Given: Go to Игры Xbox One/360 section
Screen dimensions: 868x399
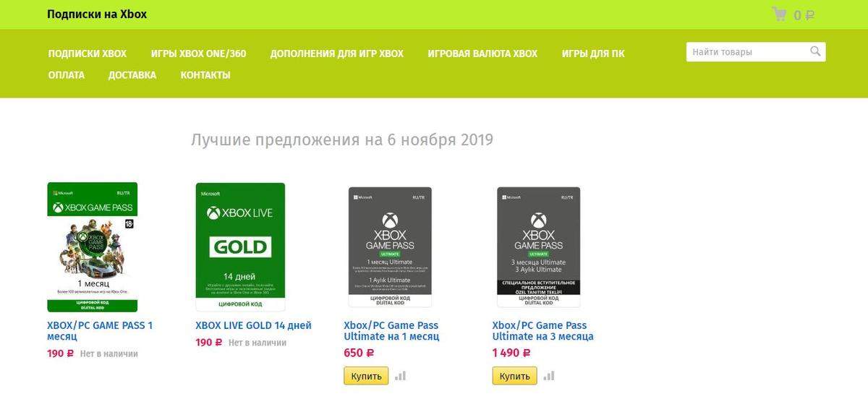Looking at the screenshot, I should click(x=198, y=53).
